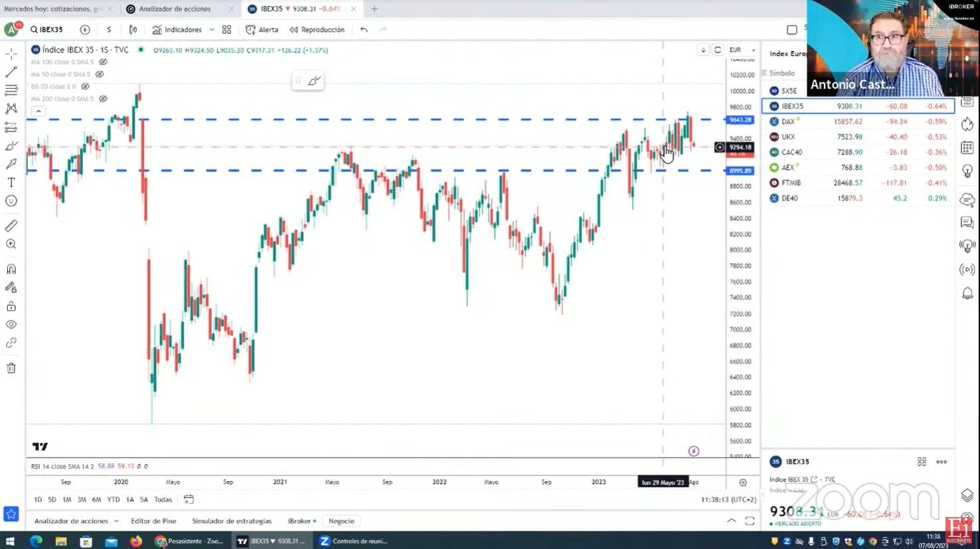Expand the Indicadores favorites dropdown arrow
Viewport: 980px width, 549px height.
[212, 30]
